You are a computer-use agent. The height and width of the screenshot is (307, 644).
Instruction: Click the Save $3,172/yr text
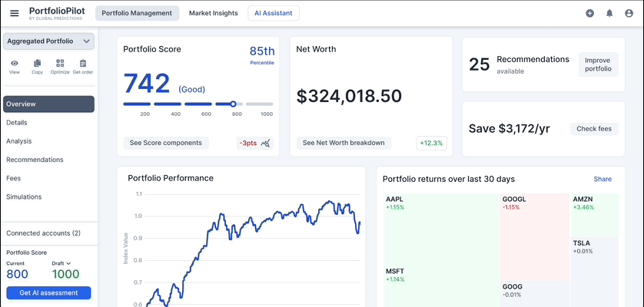click(510, 129)
